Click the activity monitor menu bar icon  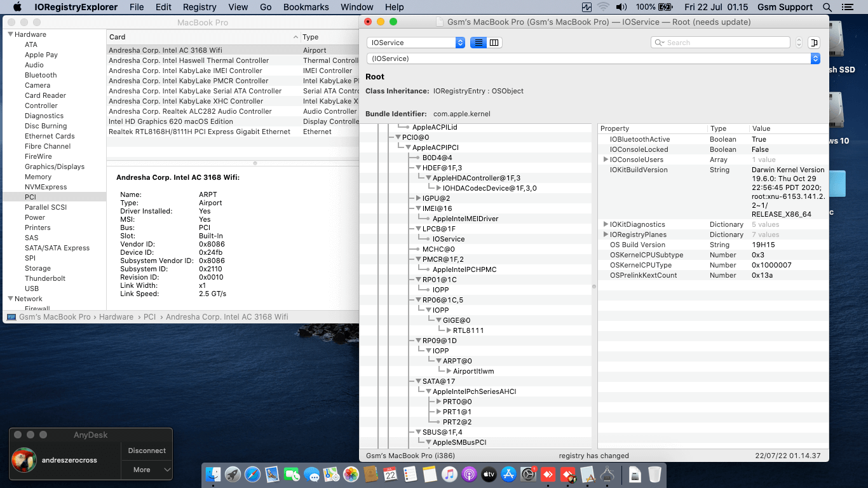[x=586, y=7]
